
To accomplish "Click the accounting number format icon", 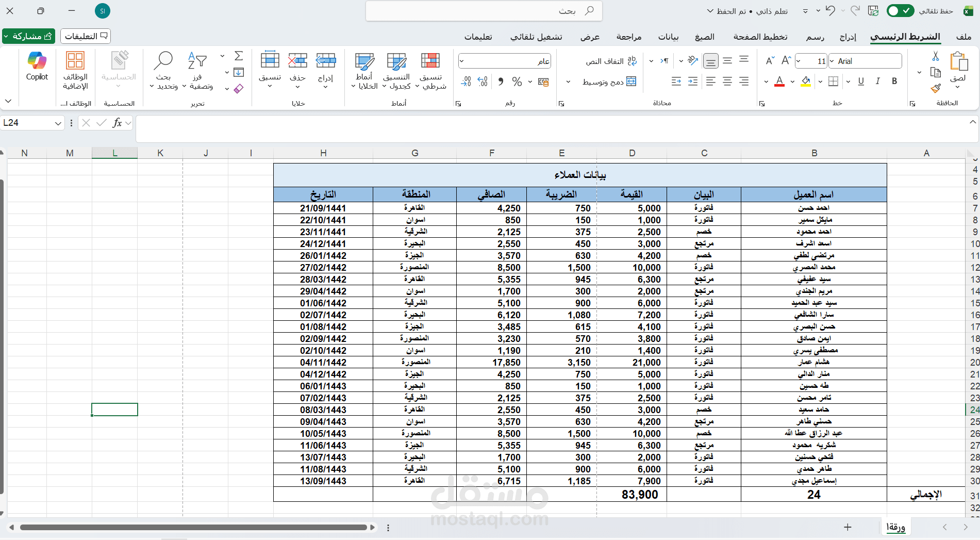I will point(543,81).
